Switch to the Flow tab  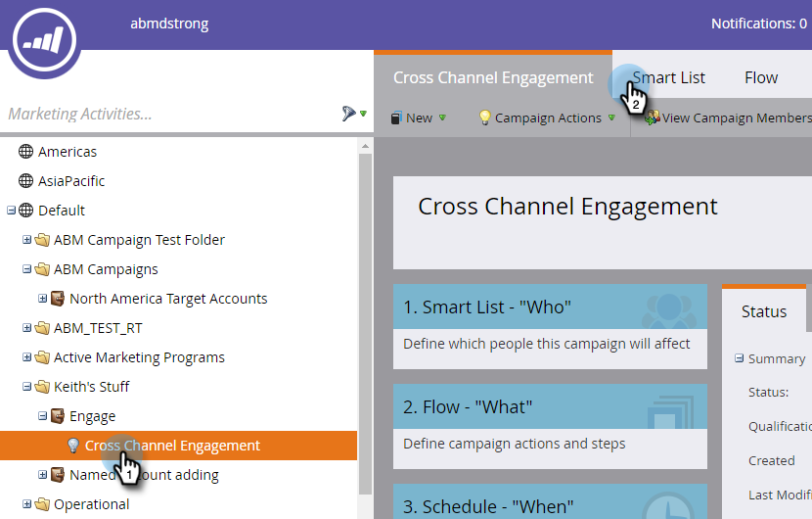(x=761, y=77)
